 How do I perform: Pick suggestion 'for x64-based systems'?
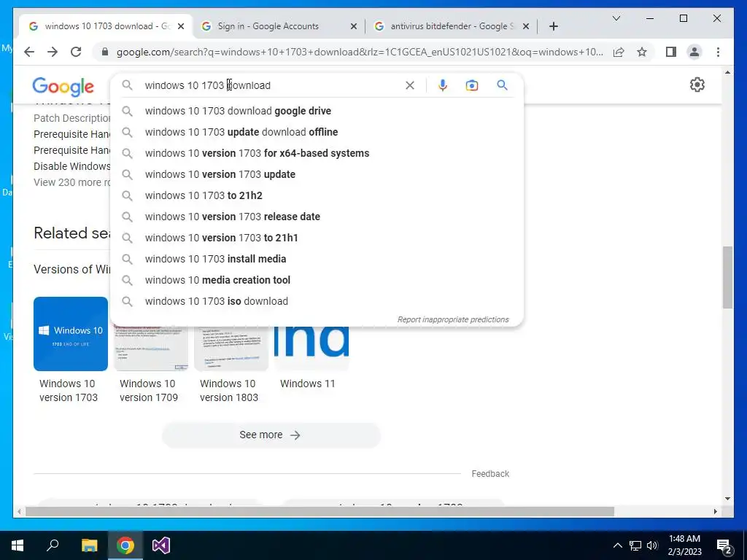(317, 153)
